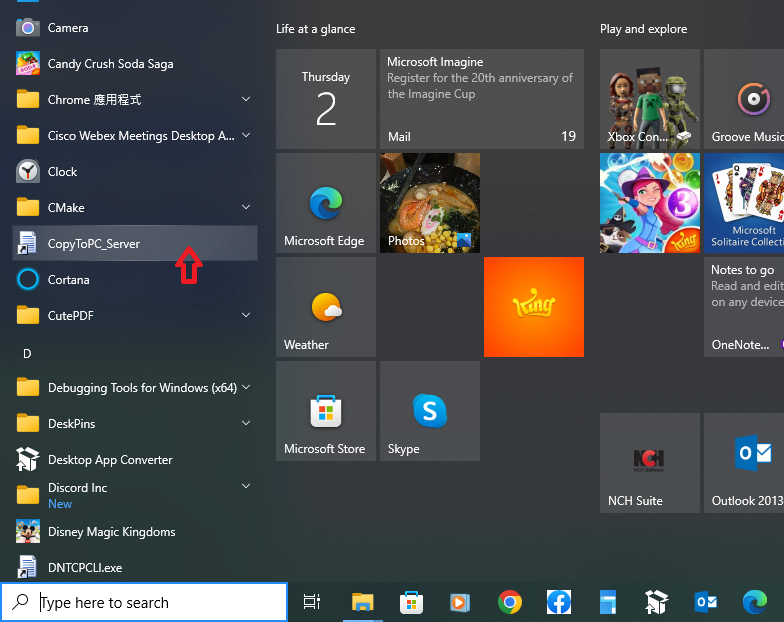The height and width of the screenshot is (622, 784).
Task: Open Outlook from the taskbar
Action: pyautogui.click(x=706, y=602)
